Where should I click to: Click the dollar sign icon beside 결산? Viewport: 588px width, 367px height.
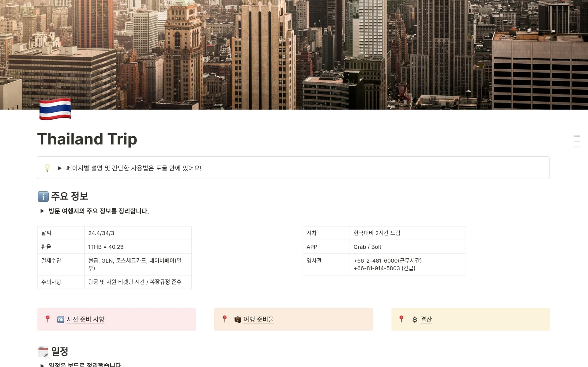[x=415, y=320]
